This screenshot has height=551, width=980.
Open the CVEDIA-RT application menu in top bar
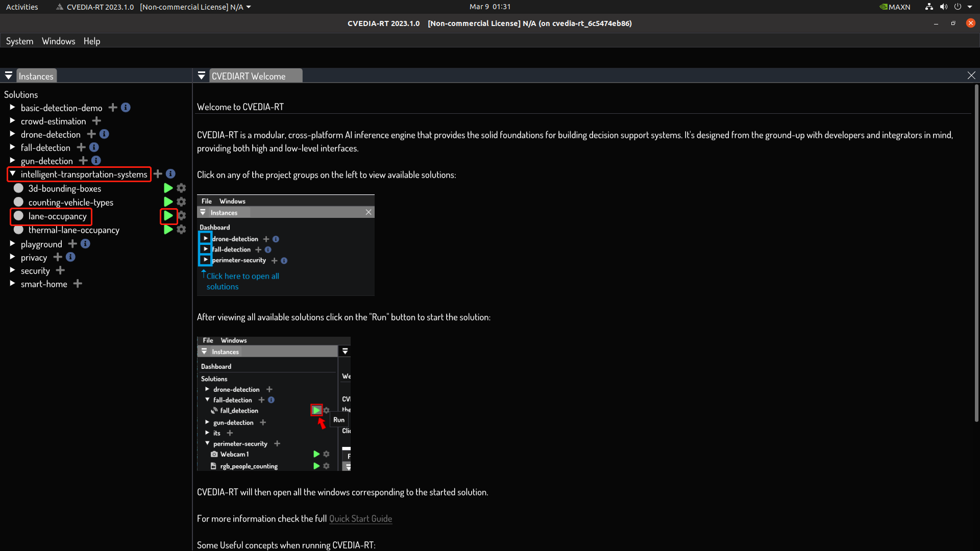153,7
